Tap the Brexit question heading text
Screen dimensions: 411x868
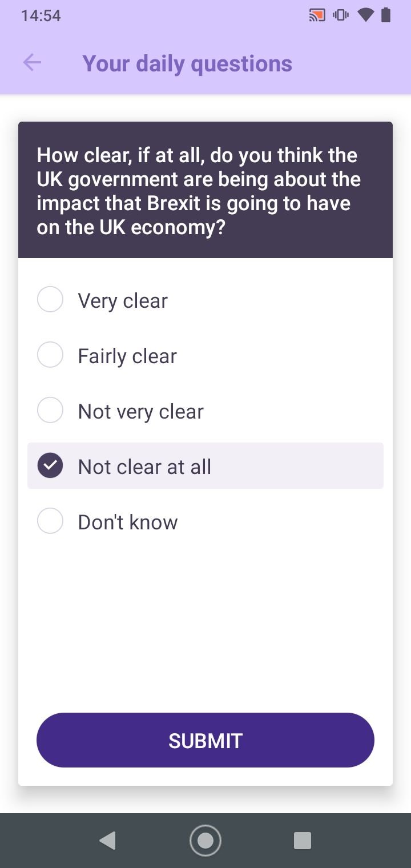199,191
